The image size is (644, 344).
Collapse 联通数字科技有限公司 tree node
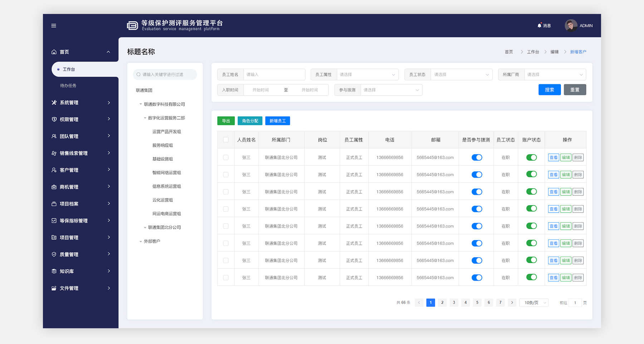(141, 104)
